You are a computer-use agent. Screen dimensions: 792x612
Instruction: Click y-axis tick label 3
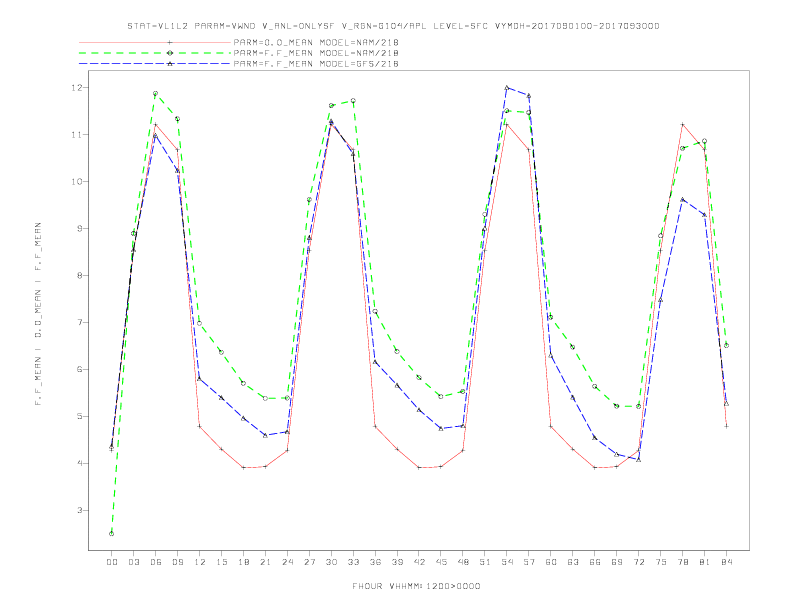79,510
